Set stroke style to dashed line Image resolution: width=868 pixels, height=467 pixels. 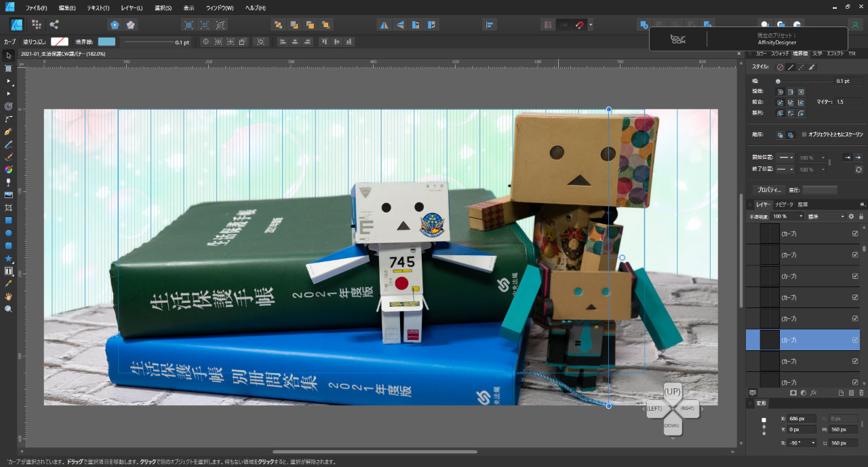click(802, 67)
